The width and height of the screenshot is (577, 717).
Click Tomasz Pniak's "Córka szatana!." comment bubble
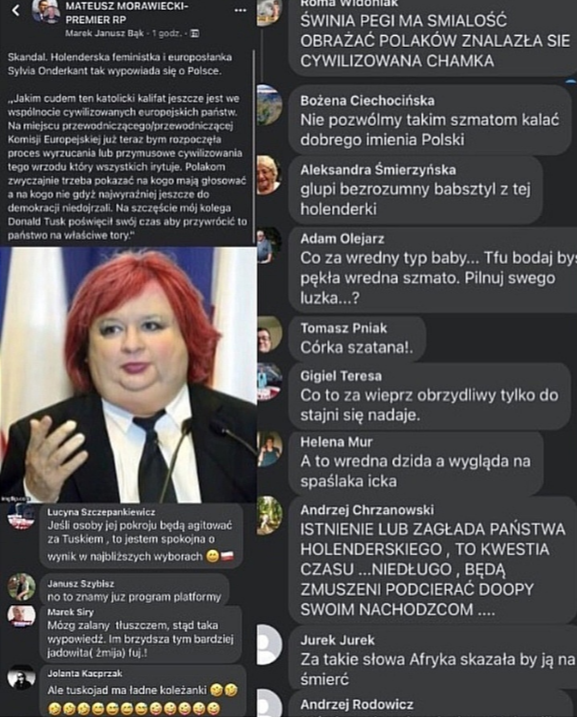pos(357,338)
